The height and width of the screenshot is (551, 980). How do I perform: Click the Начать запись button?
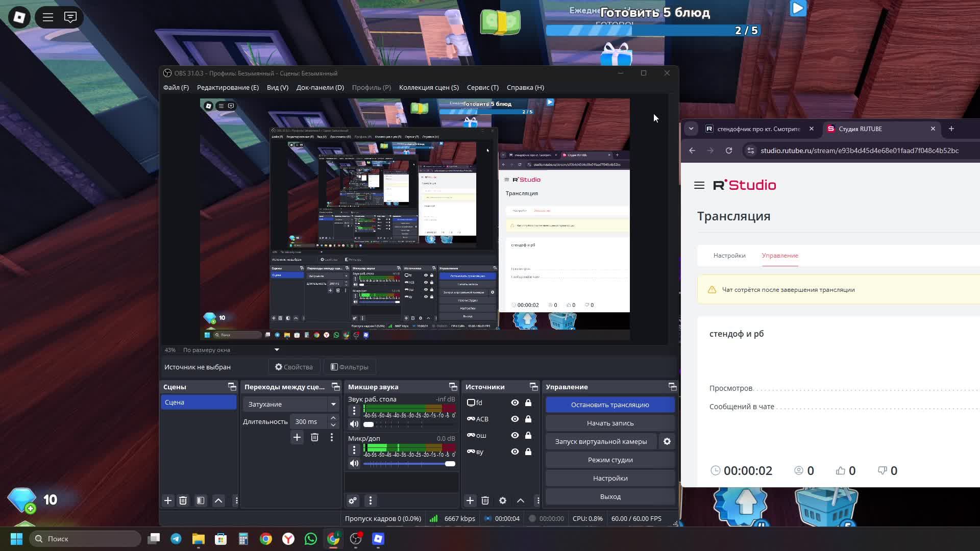coord(610,423)
